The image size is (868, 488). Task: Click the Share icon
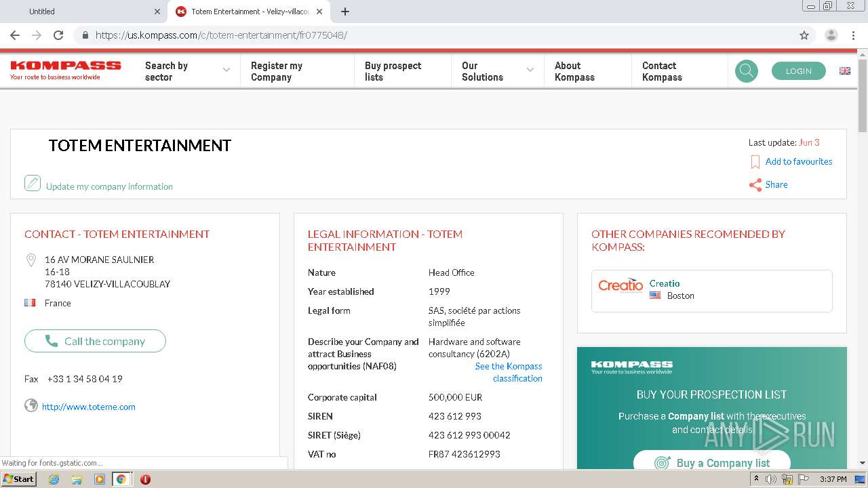tap(755, 185)
